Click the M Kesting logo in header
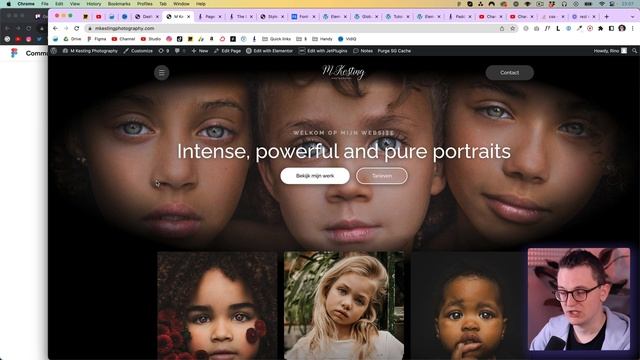 pos(343,72)
